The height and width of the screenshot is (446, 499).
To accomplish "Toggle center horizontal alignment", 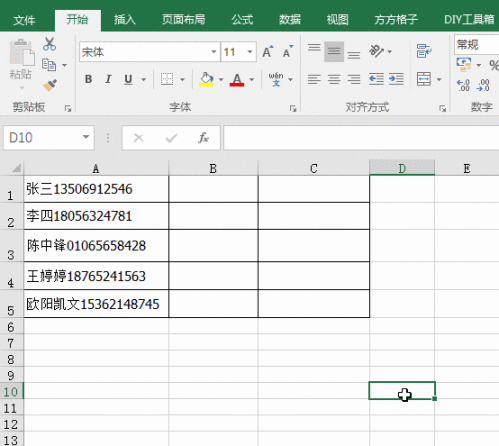I will (x=334, y=79).
